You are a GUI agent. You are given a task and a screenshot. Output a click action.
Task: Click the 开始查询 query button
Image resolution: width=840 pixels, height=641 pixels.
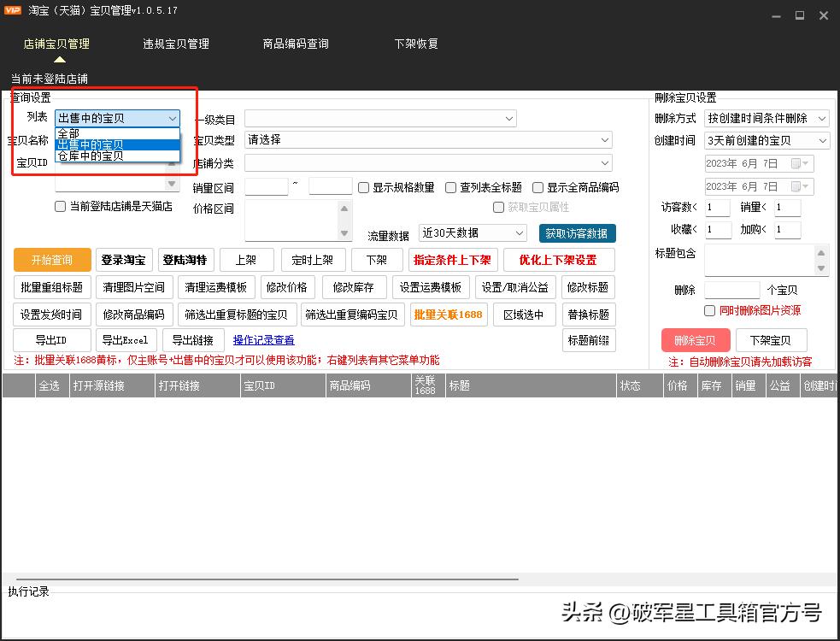[x=51, y=259]
